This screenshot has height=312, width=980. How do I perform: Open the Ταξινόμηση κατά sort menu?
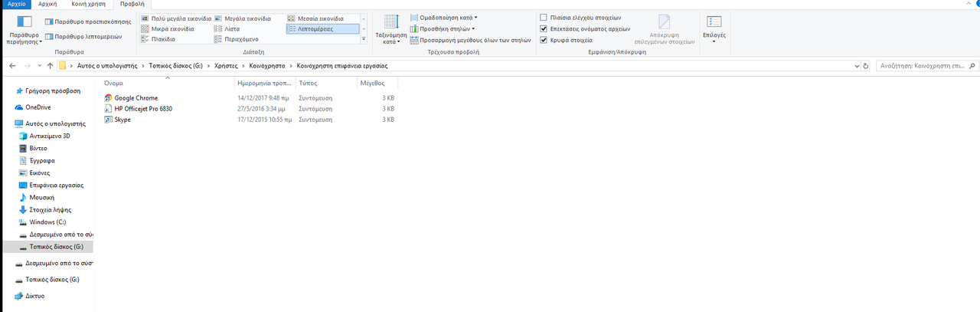390,29
